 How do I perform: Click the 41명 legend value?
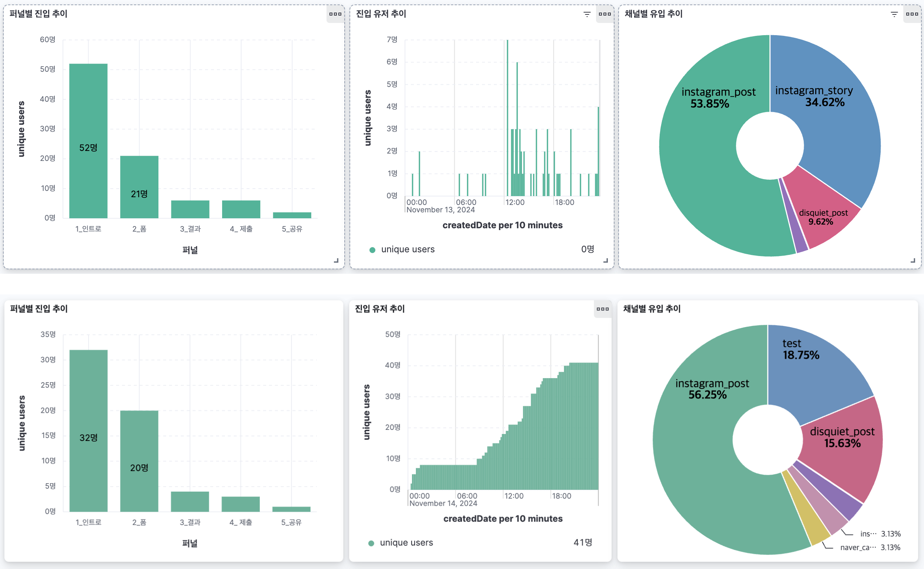tap(583, 543)
